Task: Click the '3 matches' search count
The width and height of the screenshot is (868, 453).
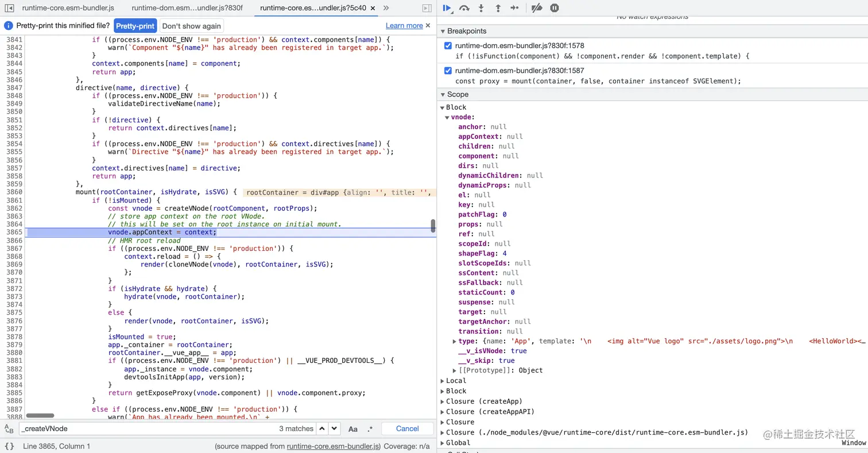Action: (296, 428)
